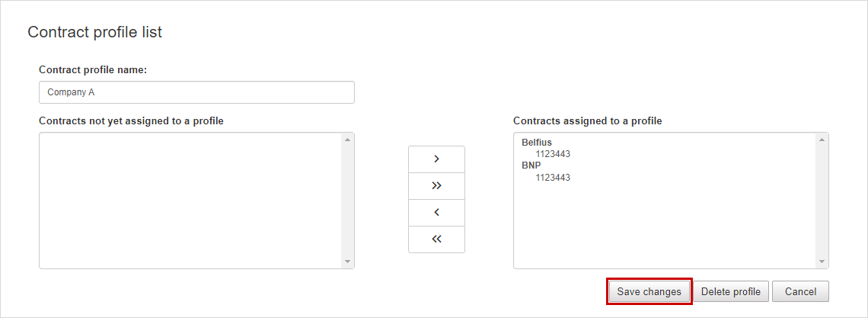Viewport: 868px width, 318px height.
Task: Click the double left arrow remove-all button
Action: [x=436, y=239]
